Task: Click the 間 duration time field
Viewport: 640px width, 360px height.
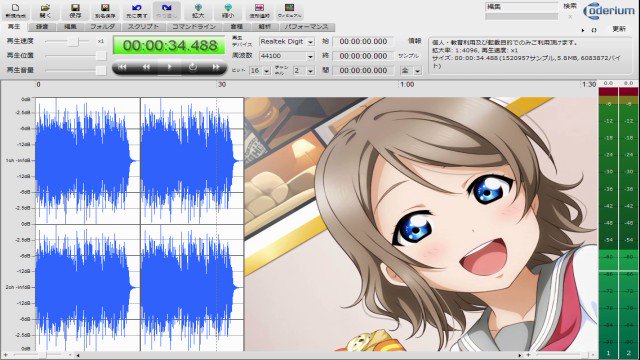Action: tap(363, 70)
